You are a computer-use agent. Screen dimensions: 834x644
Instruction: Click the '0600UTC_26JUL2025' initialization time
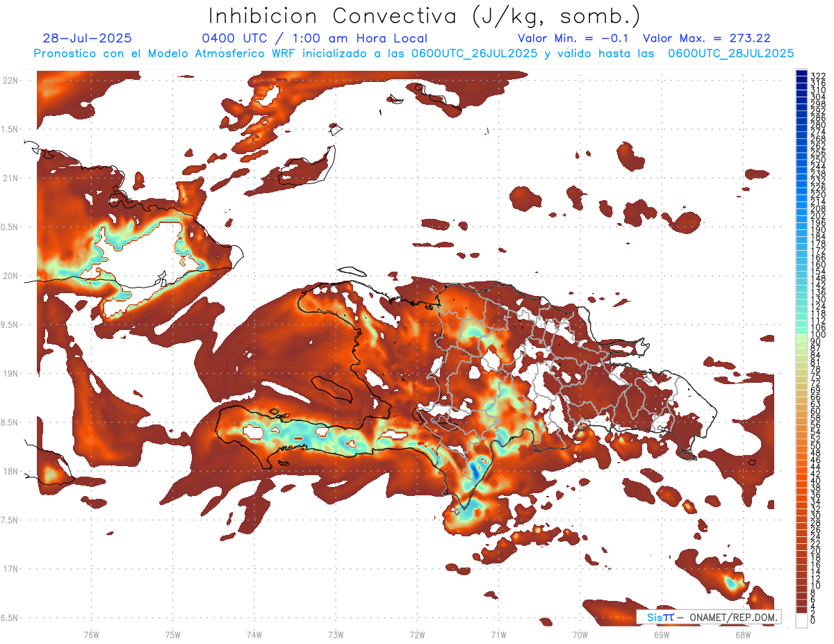[474, 53]
